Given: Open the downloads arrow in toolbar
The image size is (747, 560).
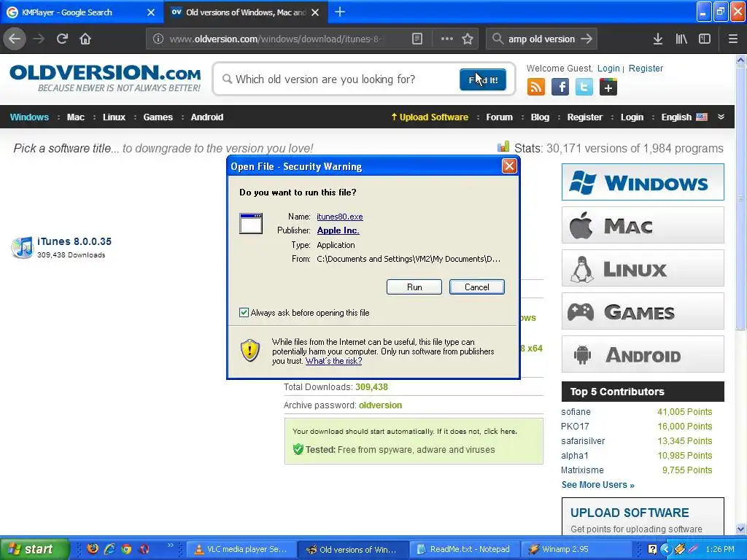Looking at the screenshot, I should [658, 39].
